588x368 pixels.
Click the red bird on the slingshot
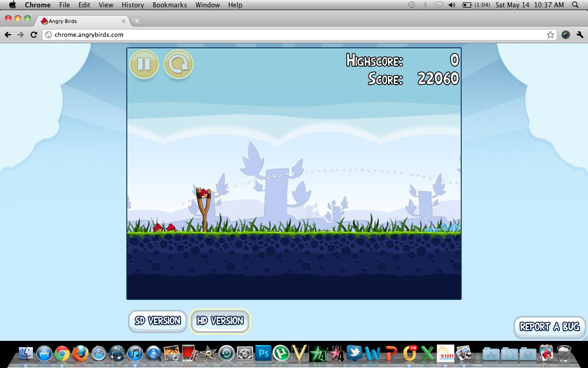click(x=204, y=193)
